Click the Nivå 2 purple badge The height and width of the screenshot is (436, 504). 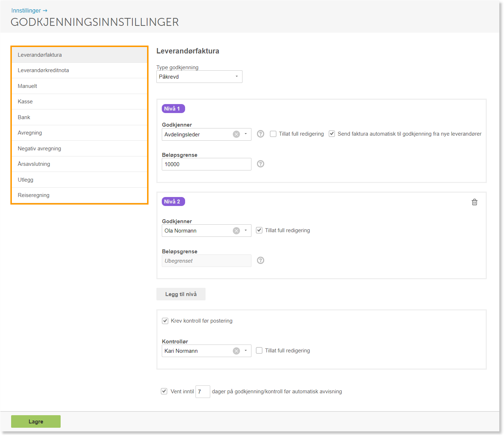click(x=173, y=202)
